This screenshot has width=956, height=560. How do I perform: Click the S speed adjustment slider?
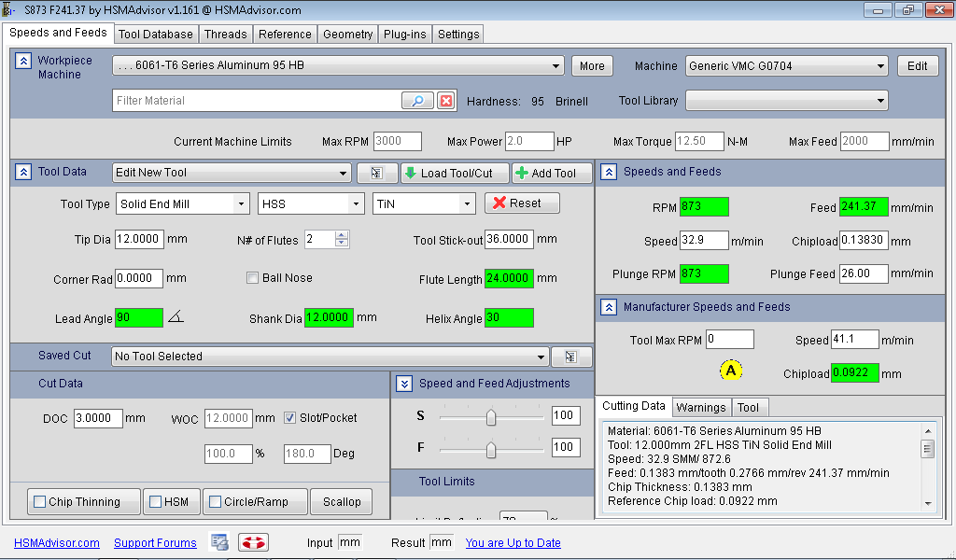pyautogui.click(x=491, y=417)
